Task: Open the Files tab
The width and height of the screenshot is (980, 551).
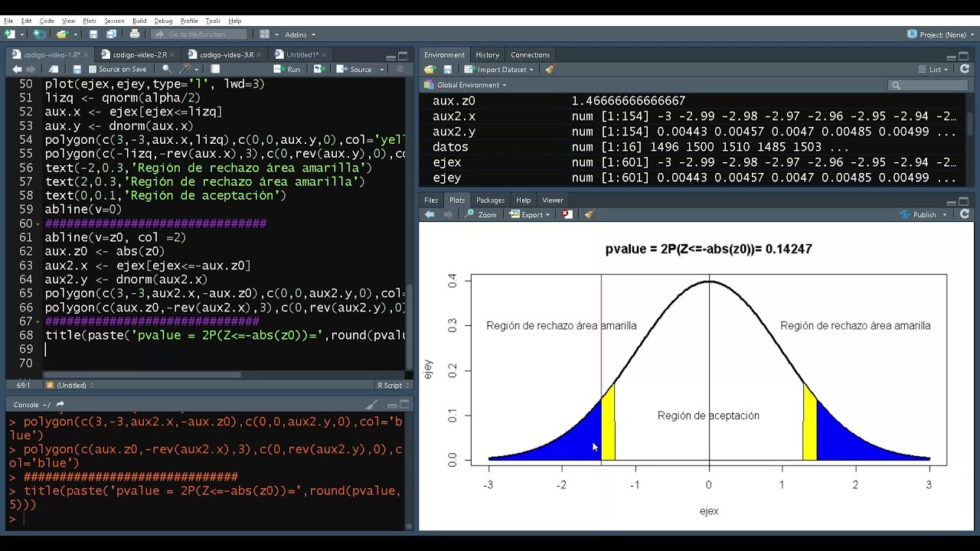Action: tap(430, 201)
